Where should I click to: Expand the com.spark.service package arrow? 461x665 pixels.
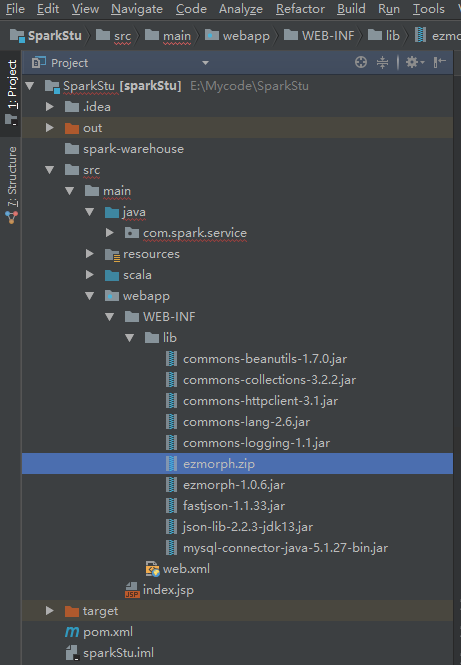tap(110, 233)
